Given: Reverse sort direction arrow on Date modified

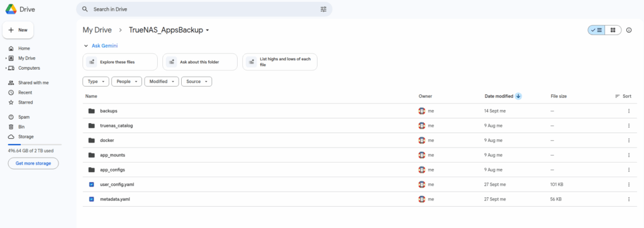Looking at the screenshot, I should pos(518,96).
